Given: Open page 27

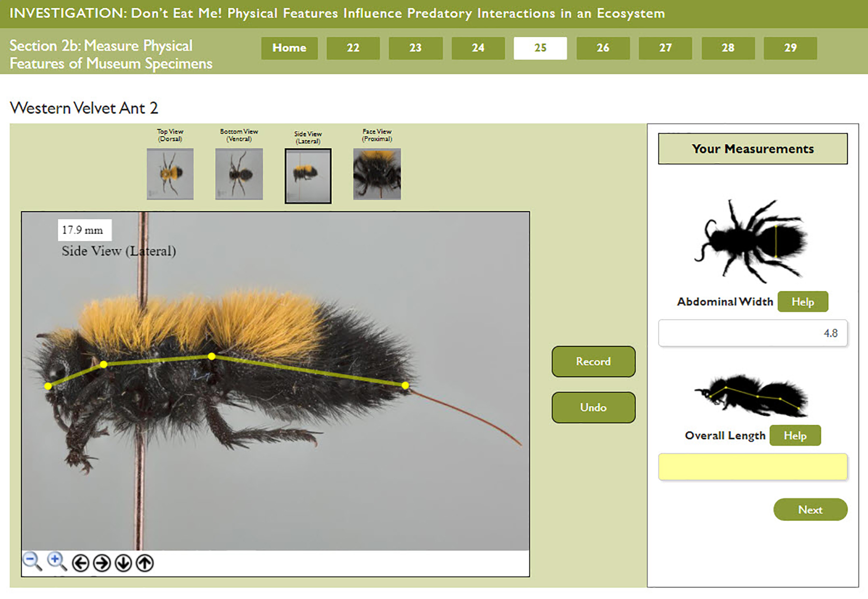Looking at the screenshot, I should (665, 48).
